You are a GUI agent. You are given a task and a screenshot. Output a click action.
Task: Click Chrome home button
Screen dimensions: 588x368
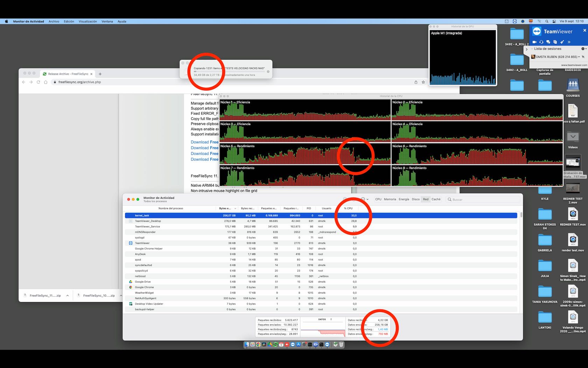(45, 82)
